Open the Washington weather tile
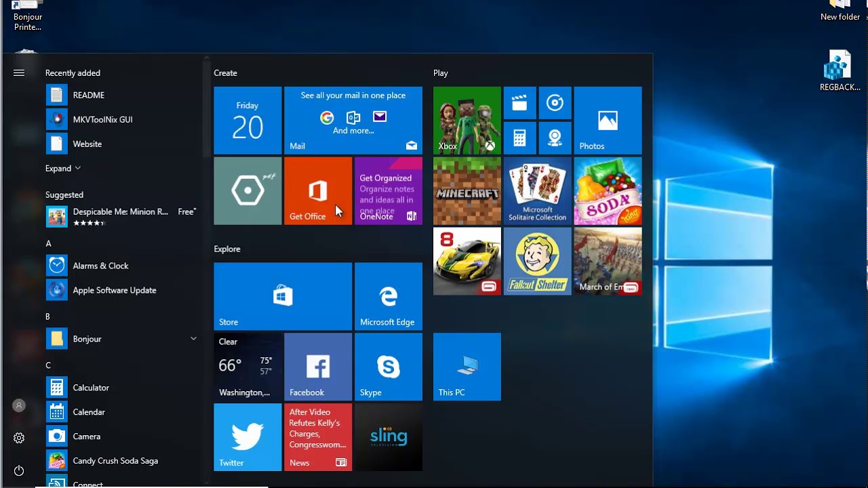Screen dimensions: 868x488 pyautogui.click(x=248, y=367)
